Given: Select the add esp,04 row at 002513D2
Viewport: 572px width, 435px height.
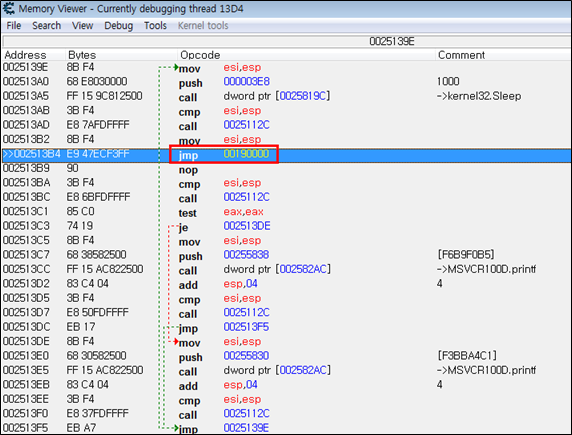Looking at the screenshot, I should [x=287, y=284].
